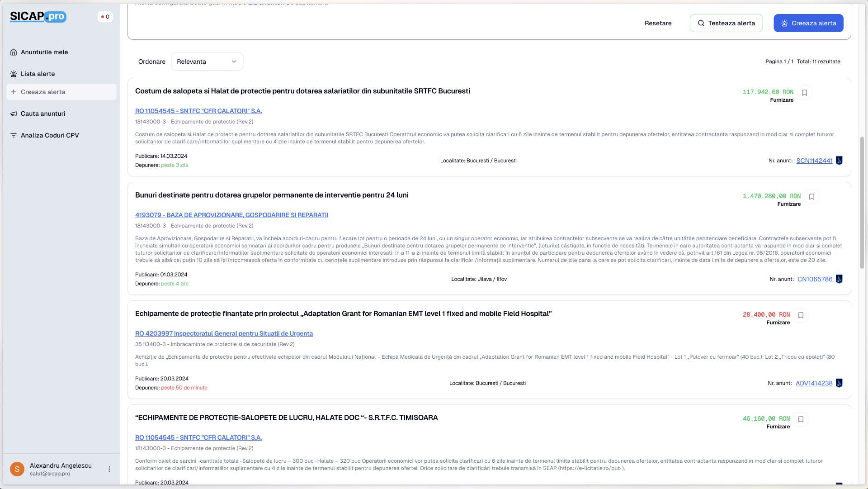Bookmark the S.R.T.F.C. TIMISOARA announcement
Screen dimensions: 868x489
coord(801,419)
